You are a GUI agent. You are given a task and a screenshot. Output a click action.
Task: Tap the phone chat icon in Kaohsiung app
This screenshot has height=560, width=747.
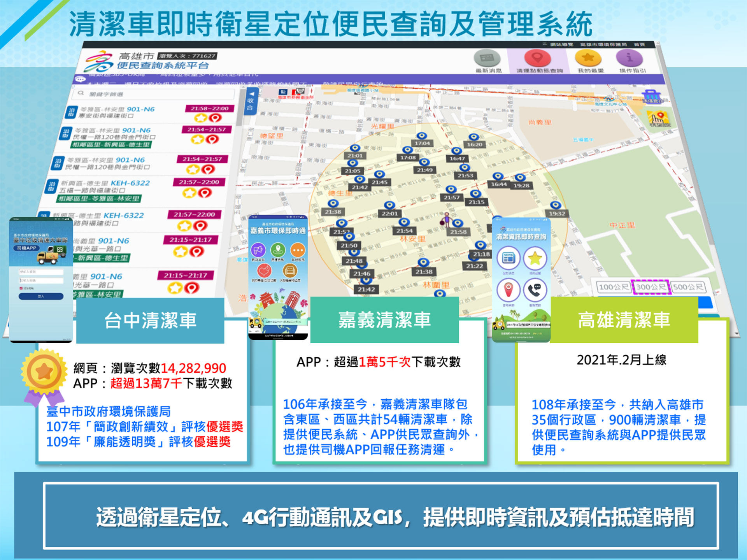tap(535, 290)
